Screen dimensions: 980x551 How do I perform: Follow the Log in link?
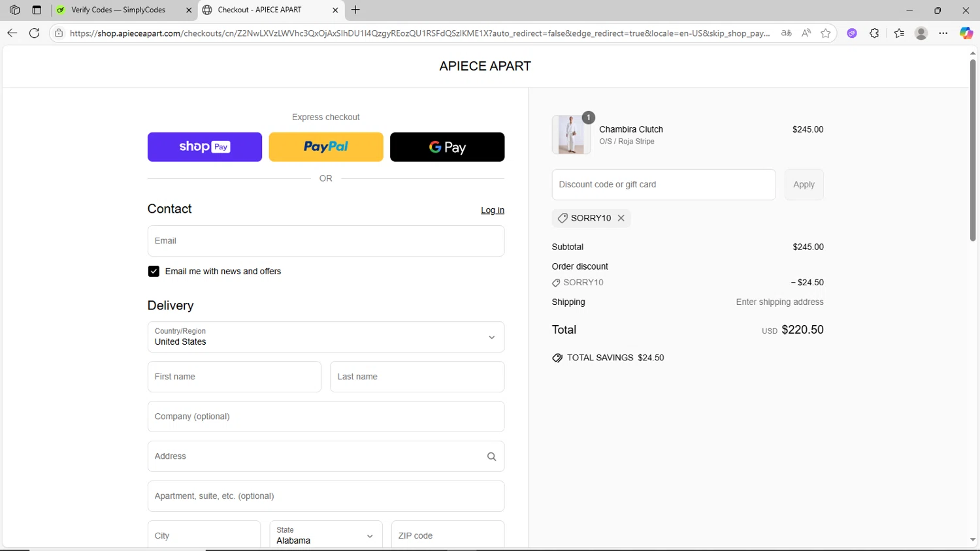[493, 210]
